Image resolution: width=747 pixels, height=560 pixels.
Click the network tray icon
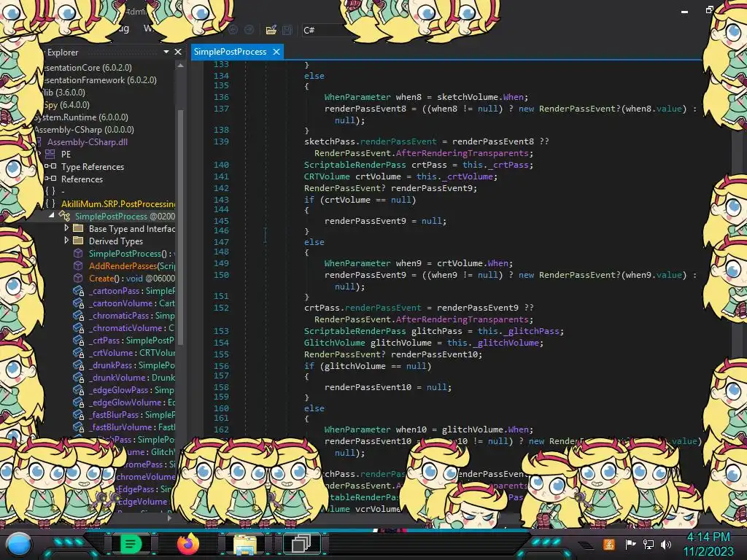(649, 544)
